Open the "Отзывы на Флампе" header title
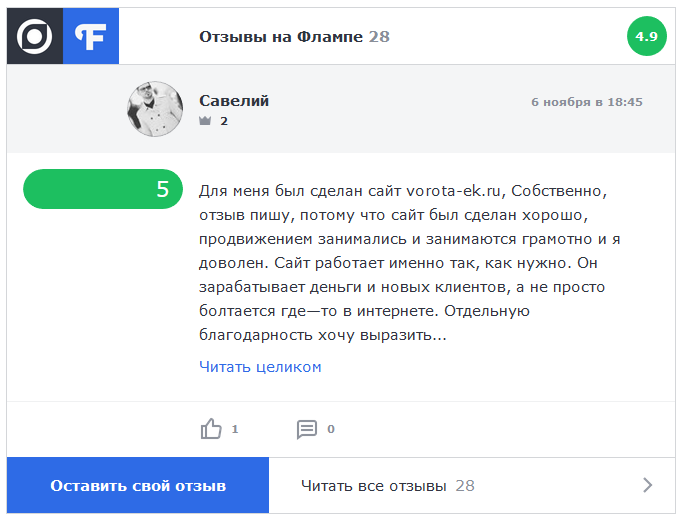684x519 pixels. pos(281,37)
